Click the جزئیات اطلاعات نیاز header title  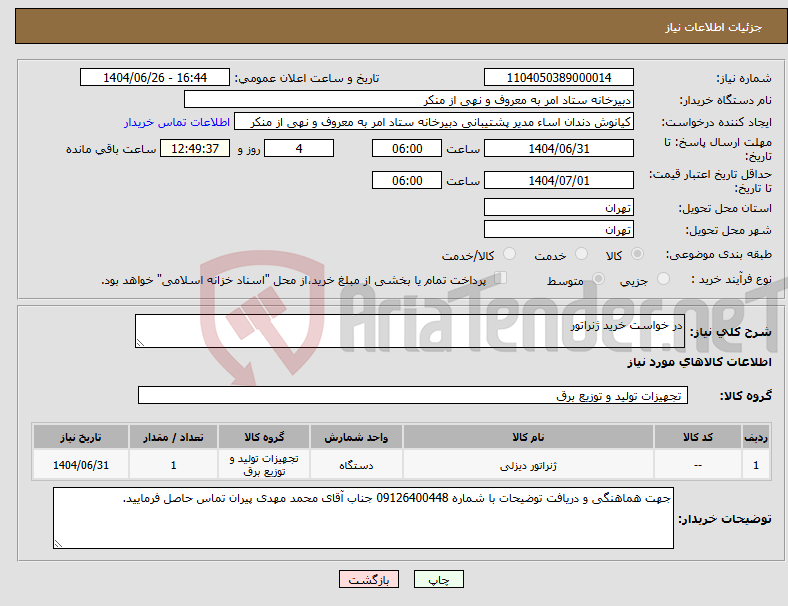click(x=714, y=27)
